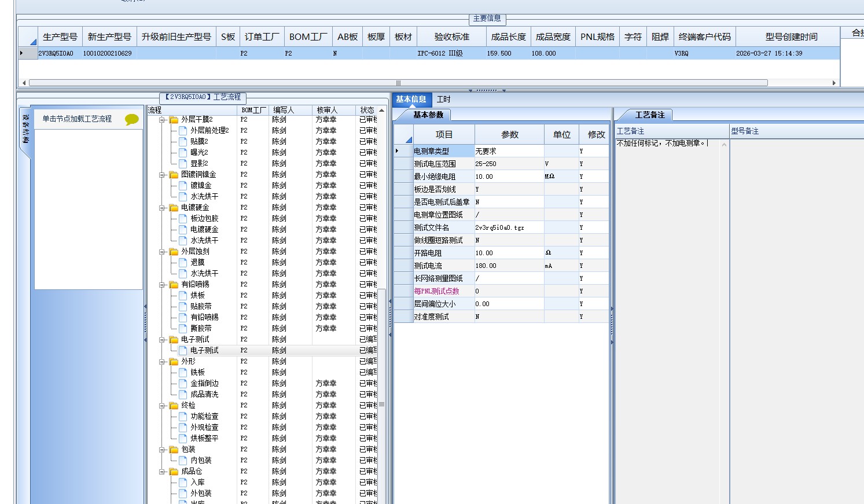The width and height of the screenshot is (864, 504).
Task: Click the yellow speech bubble icon
Action: point(132,119)
